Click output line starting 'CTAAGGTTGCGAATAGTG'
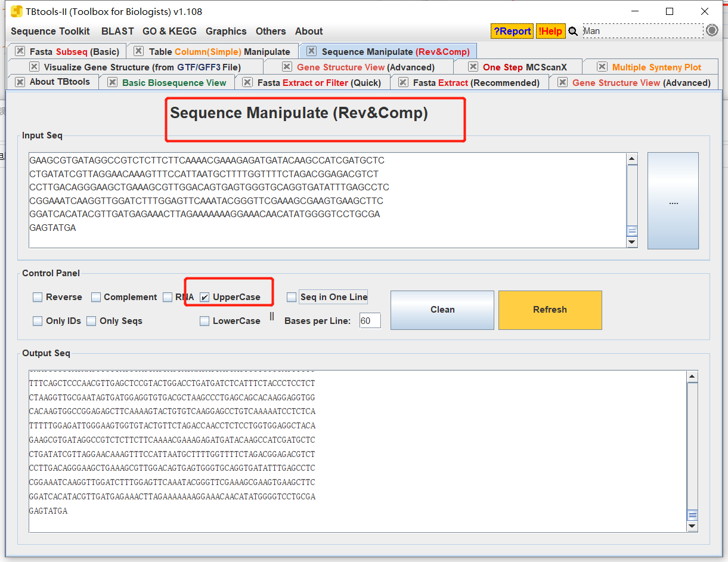Image resolution: width=728 pixels, height=562 pixels. click(x=172, y=397)
